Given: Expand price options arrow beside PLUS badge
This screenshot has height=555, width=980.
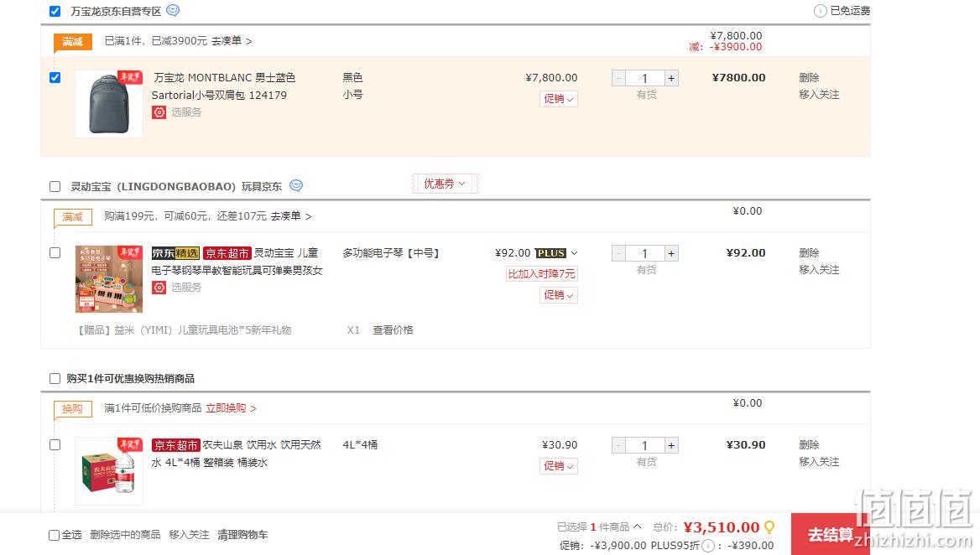Looking at the screenshot, I should click(x=575, y=253).
